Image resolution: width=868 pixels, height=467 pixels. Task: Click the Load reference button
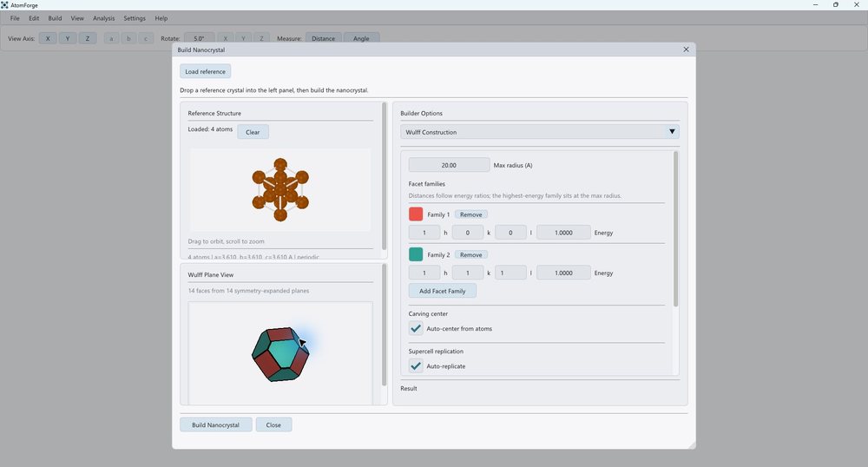tap(206, 71)
